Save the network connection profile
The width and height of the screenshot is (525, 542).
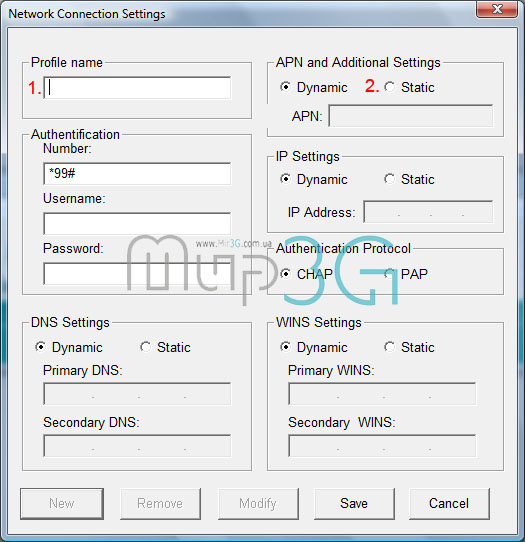[354, 504]
